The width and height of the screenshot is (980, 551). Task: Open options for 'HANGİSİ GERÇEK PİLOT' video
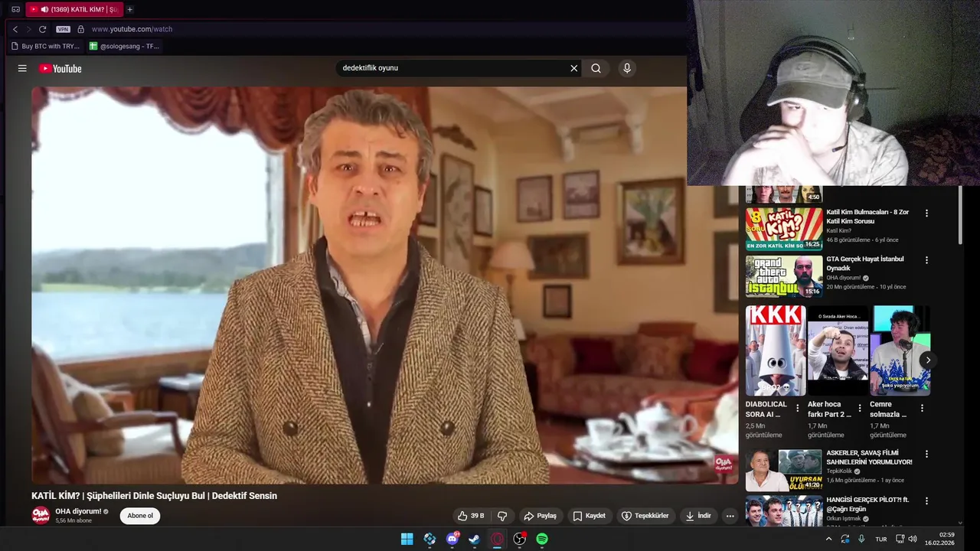coord(926,500)
